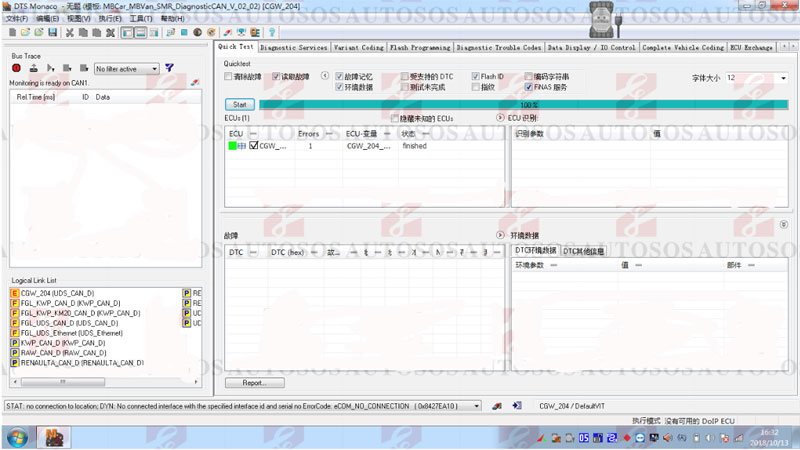Enable the 编码字符串 checkbox

pos(529,77)
